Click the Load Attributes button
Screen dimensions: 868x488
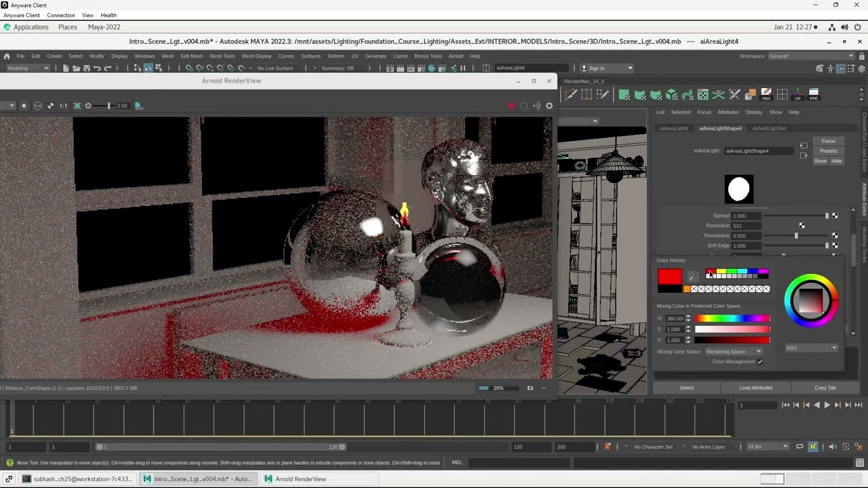point(755,388)
